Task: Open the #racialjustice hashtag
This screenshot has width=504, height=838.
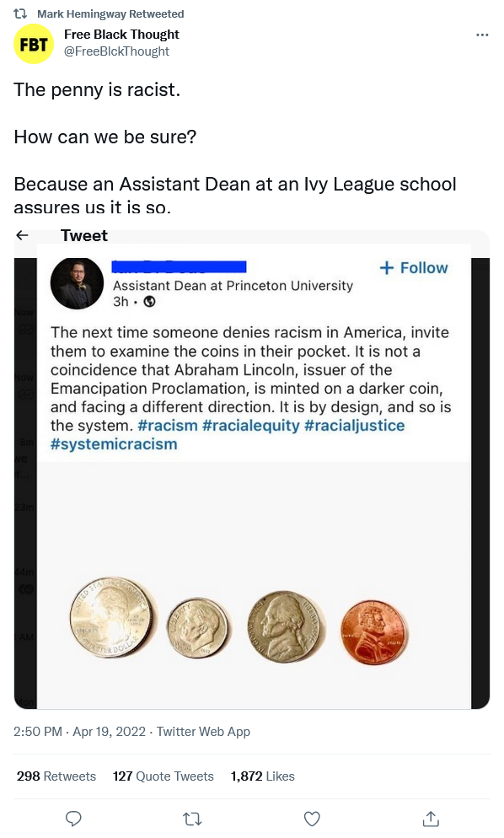Action: pos(354,426)
